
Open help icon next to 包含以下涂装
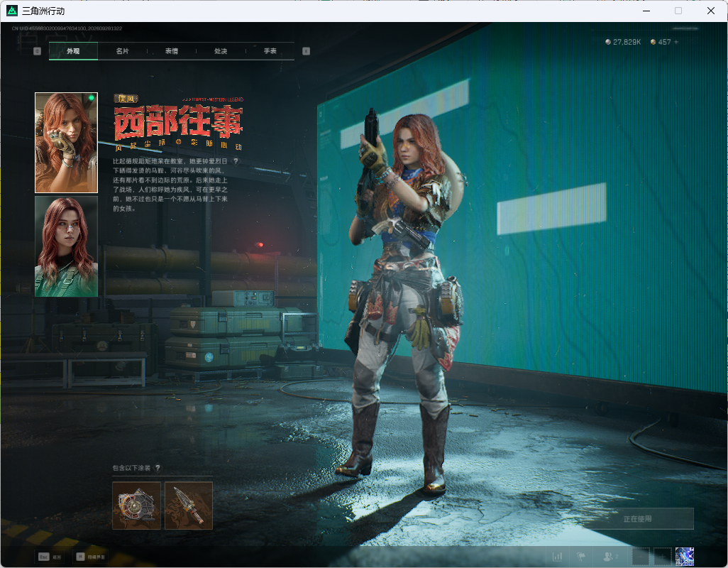tap(158, 468)
